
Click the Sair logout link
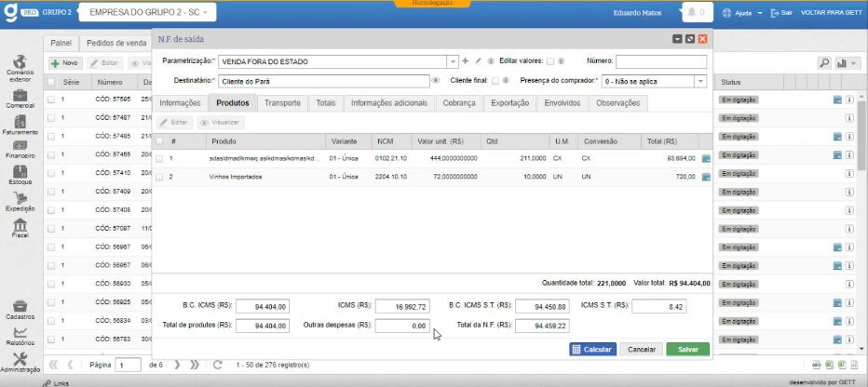tap(781, 12)
